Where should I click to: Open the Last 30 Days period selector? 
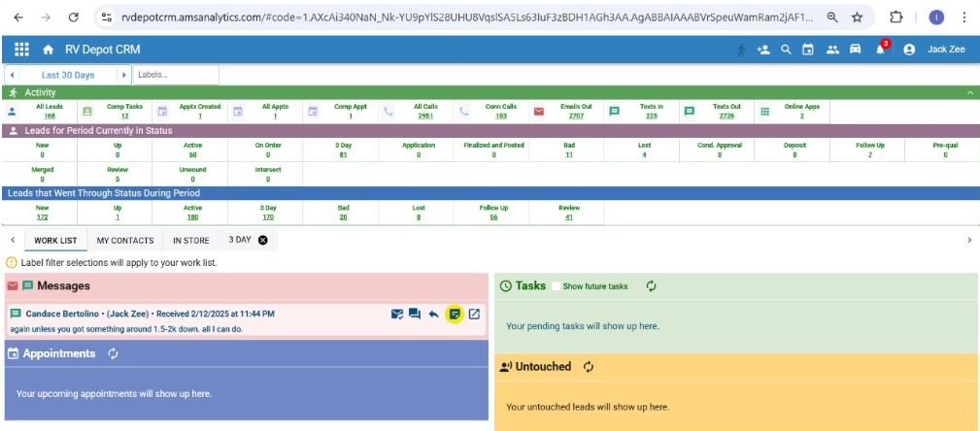point(68,75)
